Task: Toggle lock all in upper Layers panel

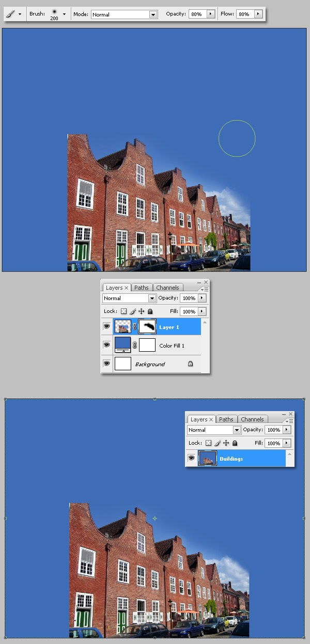Action: [150, 311]
